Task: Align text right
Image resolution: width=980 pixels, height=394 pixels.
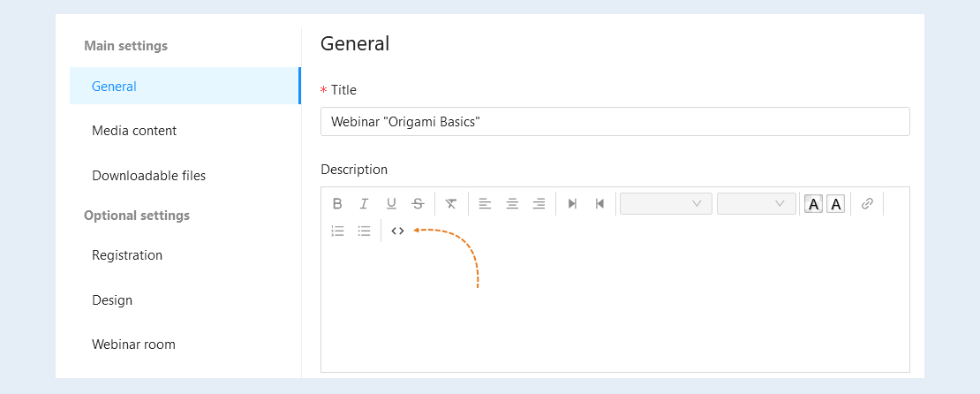Action: click(x=539, y=203)
